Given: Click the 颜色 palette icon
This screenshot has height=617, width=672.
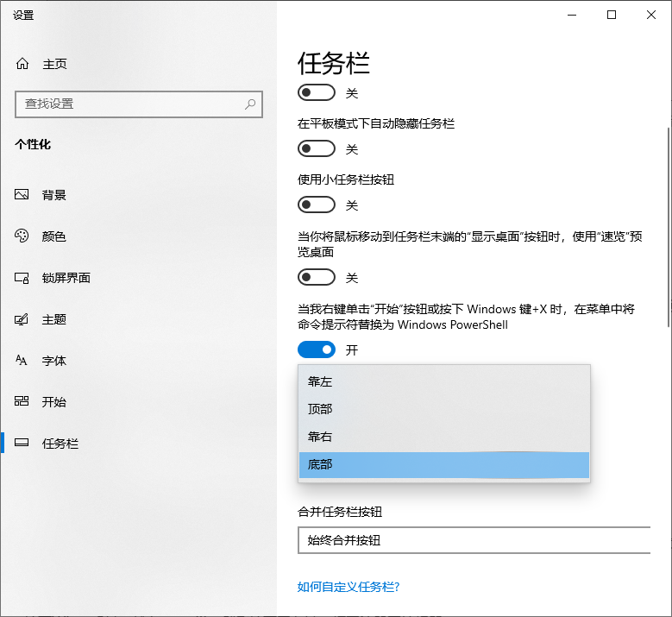Looking at the screenshot, I should tap(22, 236).
